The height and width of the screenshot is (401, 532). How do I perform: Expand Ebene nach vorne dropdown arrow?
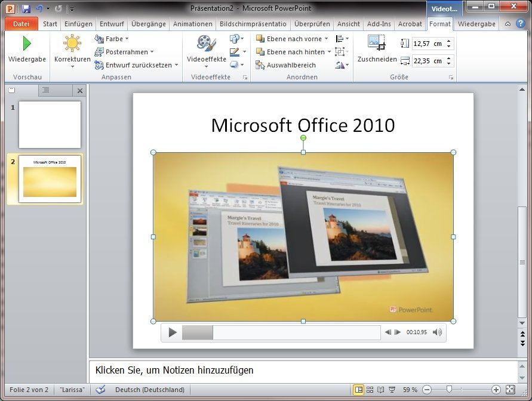coord(327,39)
